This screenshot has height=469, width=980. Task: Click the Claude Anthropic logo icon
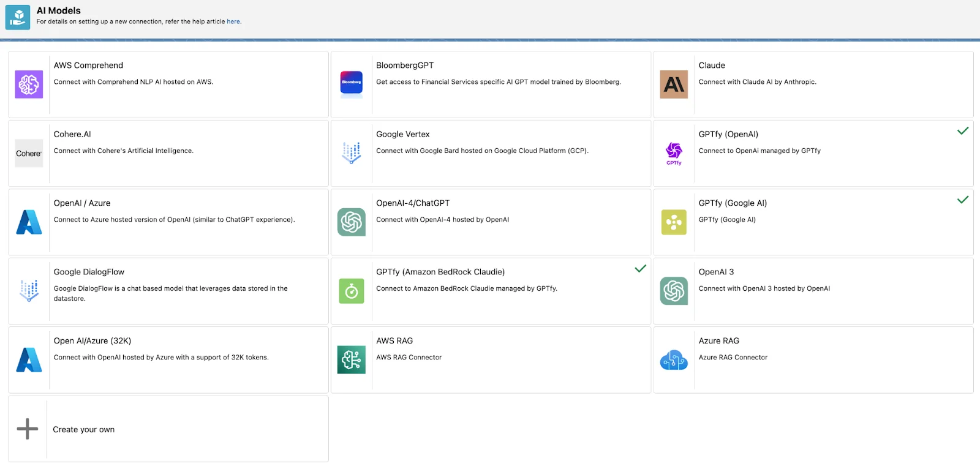click(674, 84)
